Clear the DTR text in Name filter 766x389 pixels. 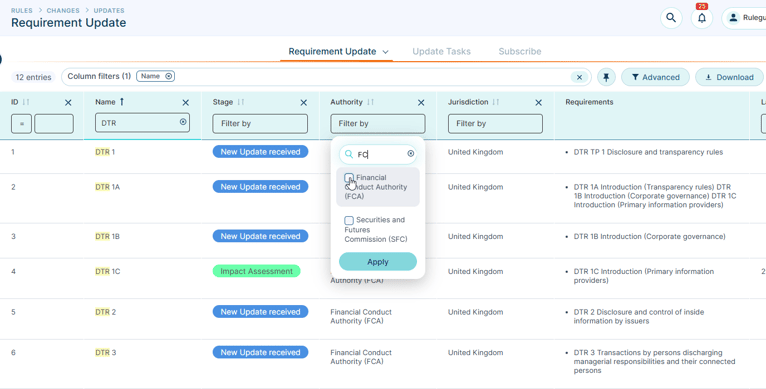(x=183, y=122)
